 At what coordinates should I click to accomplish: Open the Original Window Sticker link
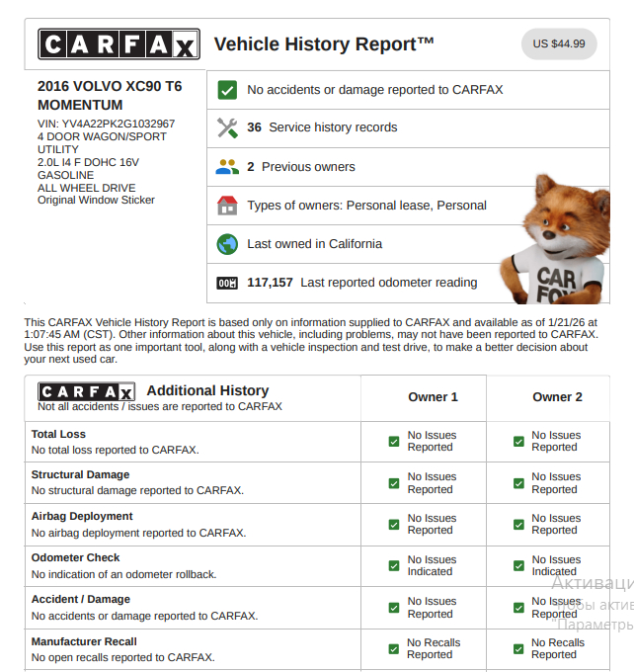(96, 200)
